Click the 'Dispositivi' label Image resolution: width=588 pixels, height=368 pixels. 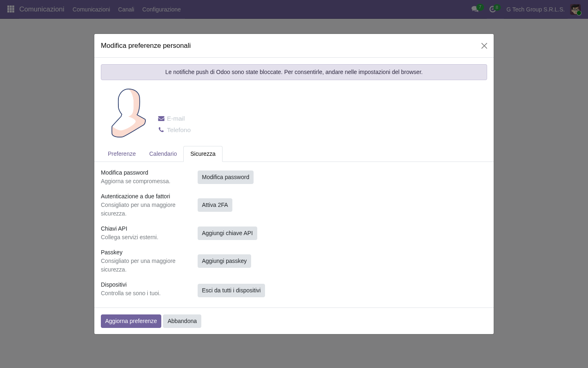pos(114,285)
